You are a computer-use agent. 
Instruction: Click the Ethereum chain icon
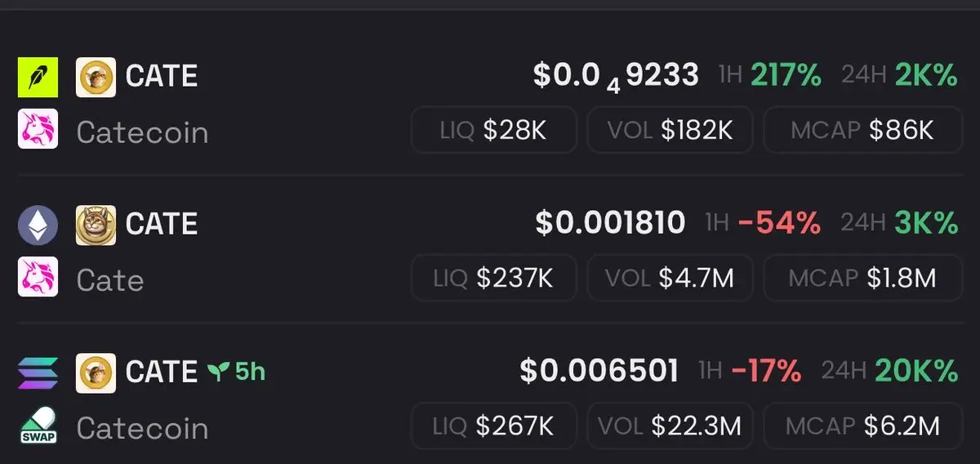38,225
